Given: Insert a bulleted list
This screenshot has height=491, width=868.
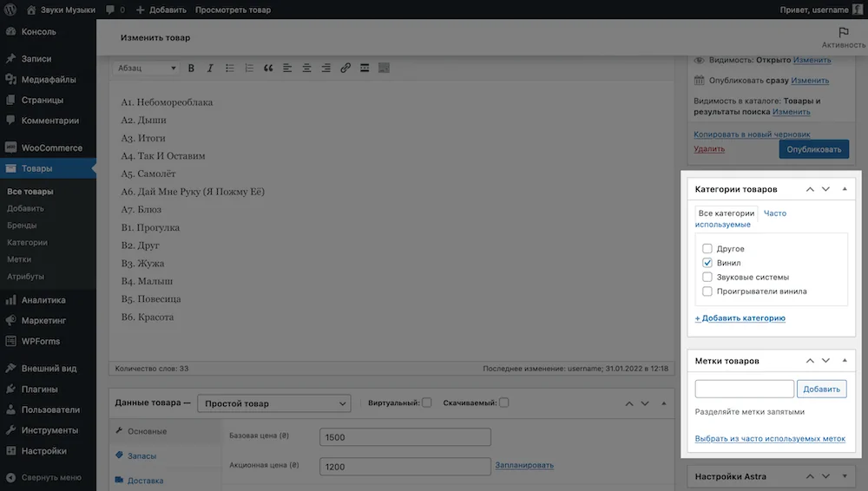Looking at the screenshot, I should pyautogui.click(x=230, y=68).
